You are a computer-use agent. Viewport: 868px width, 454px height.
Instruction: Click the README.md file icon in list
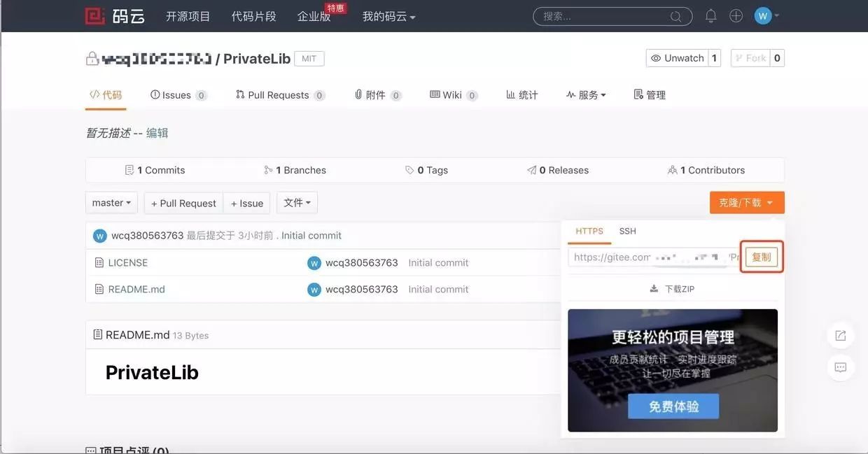point(99,289)
